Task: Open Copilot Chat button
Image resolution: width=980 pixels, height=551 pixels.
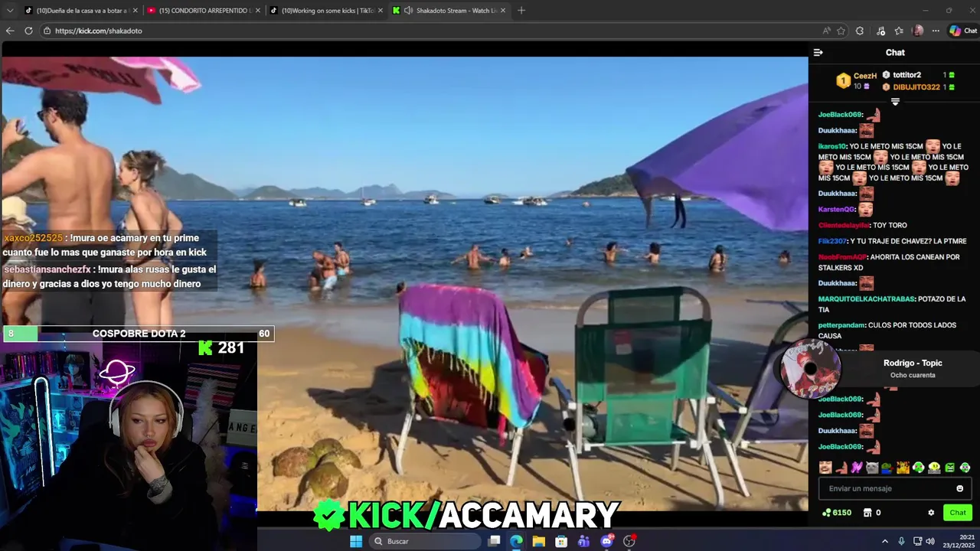Action: tap(962, 31)
